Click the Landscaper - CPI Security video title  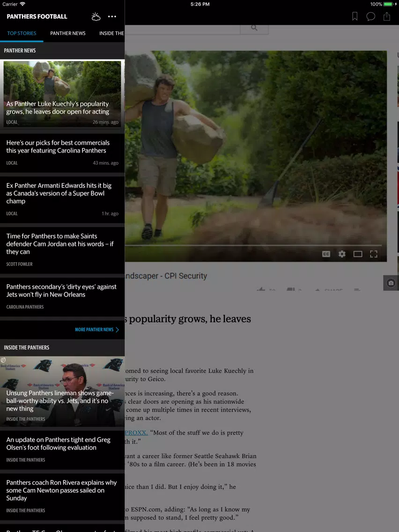point(166,276)
